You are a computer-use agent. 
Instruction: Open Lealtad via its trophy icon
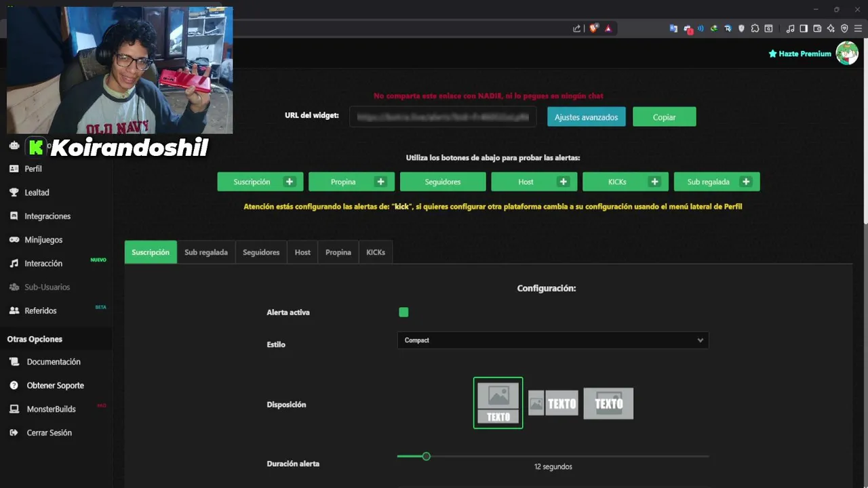(x=14, y=192)
